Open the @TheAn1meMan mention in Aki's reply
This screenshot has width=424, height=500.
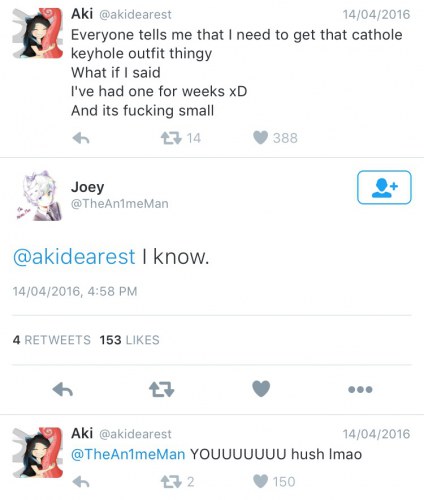point(128,454)
